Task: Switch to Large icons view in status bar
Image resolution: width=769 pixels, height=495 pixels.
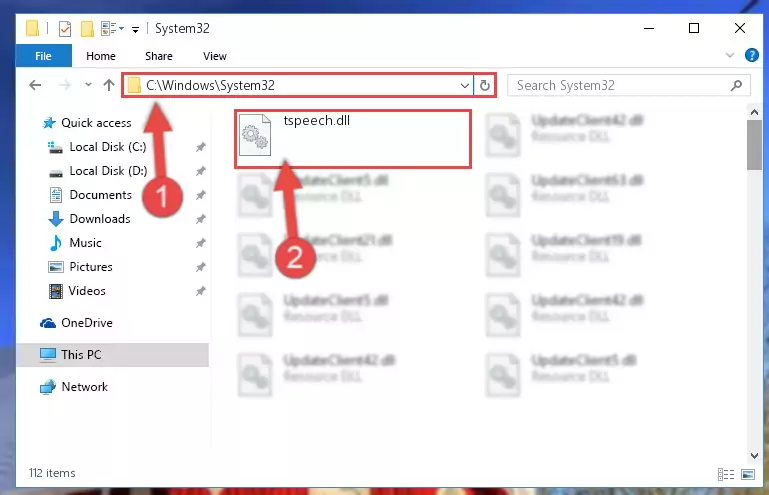Action: [748, 474]
